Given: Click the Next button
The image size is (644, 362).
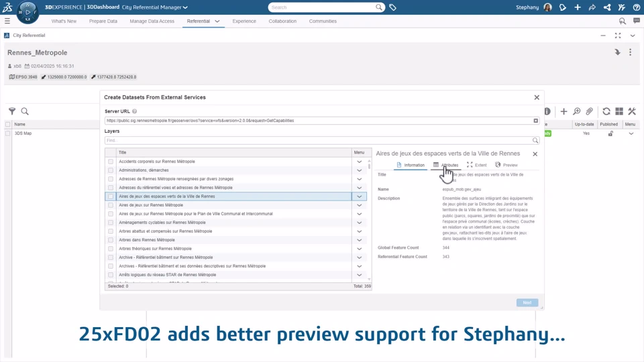Looking at the screenshot, I should (527, 302).
